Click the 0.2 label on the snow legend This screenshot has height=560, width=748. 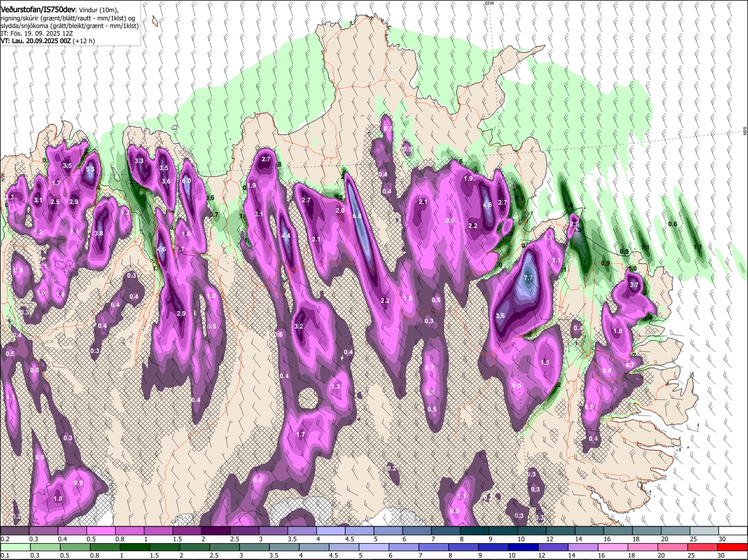[x=5, y=538]
